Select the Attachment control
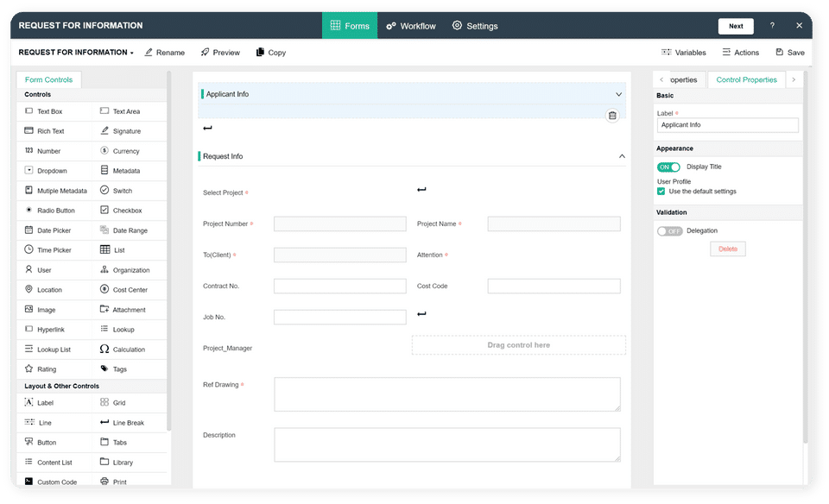 point(123,310)
